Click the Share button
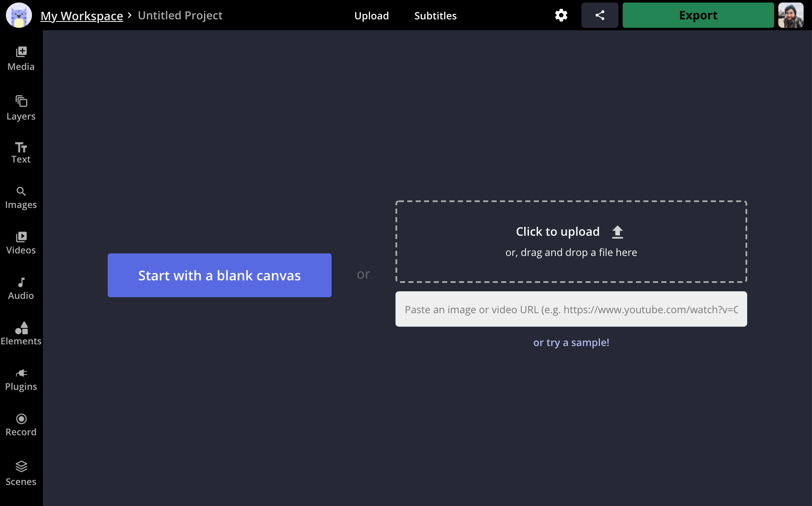Screen dimensions: 812x506 click(600, 15)
